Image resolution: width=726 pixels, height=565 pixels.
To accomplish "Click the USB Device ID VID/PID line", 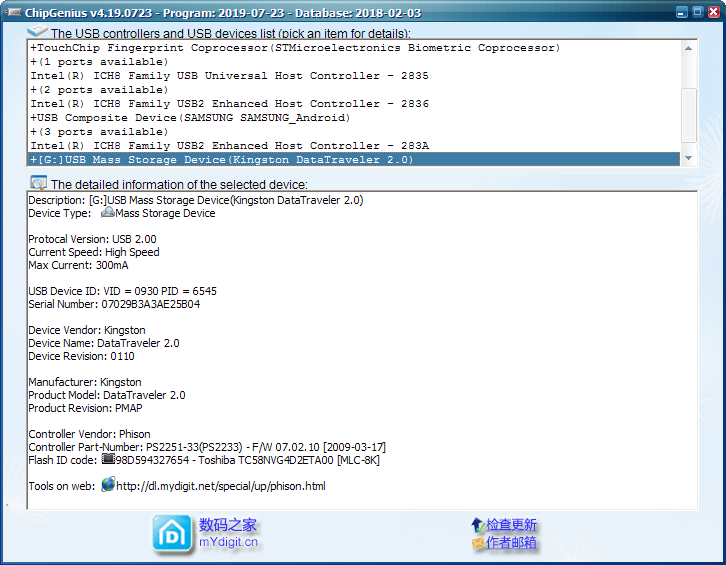I will pos(123,291).
